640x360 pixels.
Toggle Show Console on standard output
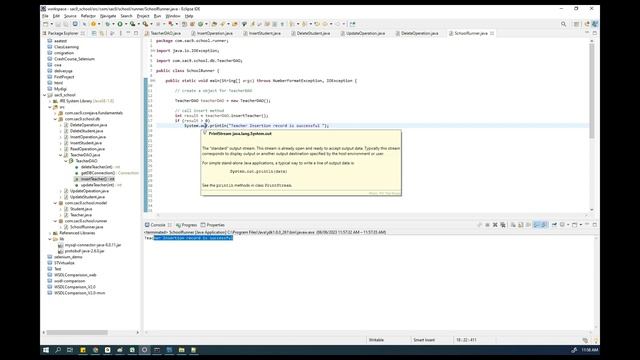coord(536,224)
